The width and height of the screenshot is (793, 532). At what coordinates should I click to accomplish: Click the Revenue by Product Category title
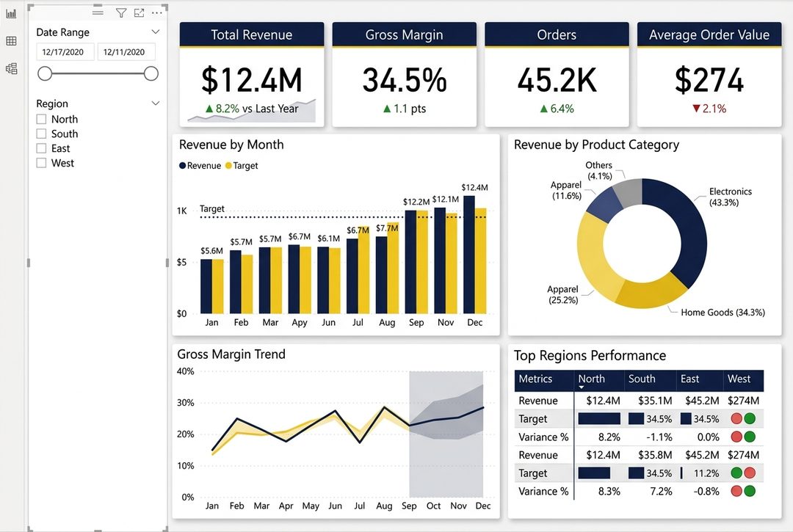pyautogui.click(x=596, y=145)
